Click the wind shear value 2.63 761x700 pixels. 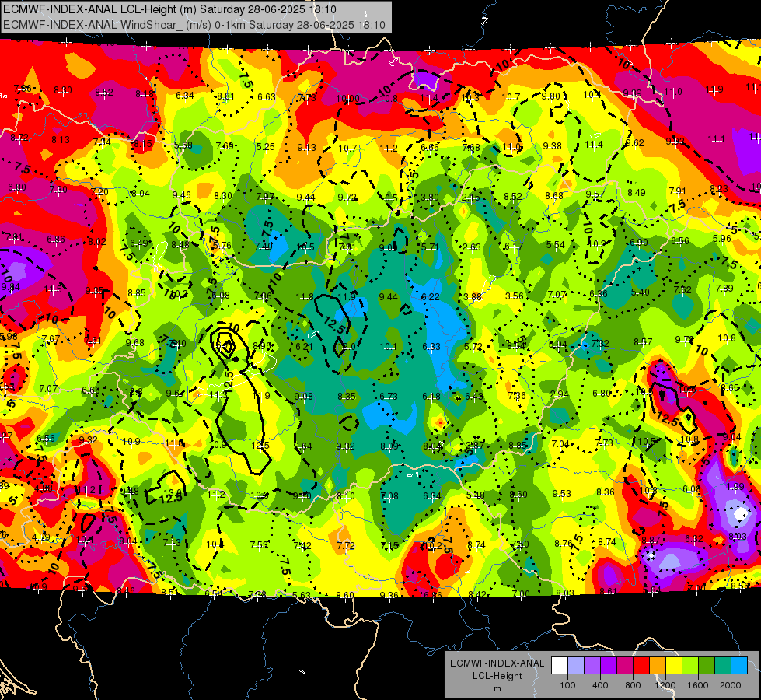[x=472, y=247]
